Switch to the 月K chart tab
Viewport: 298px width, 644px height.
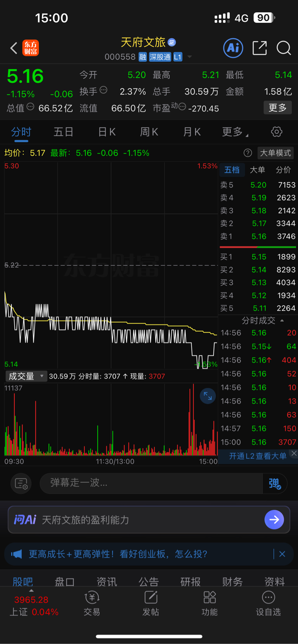pyautogui.click(x=192, y=132)
